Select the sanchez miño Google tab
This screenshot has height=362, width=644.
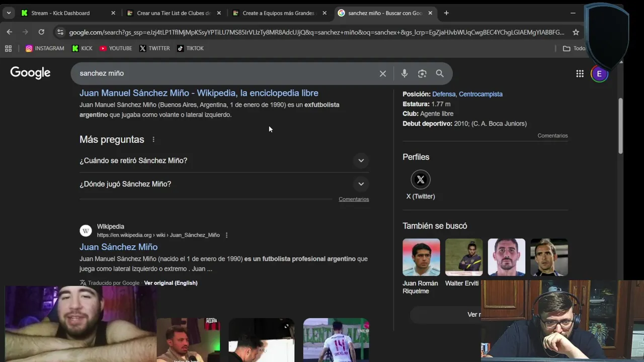click(x=385, y=13)
